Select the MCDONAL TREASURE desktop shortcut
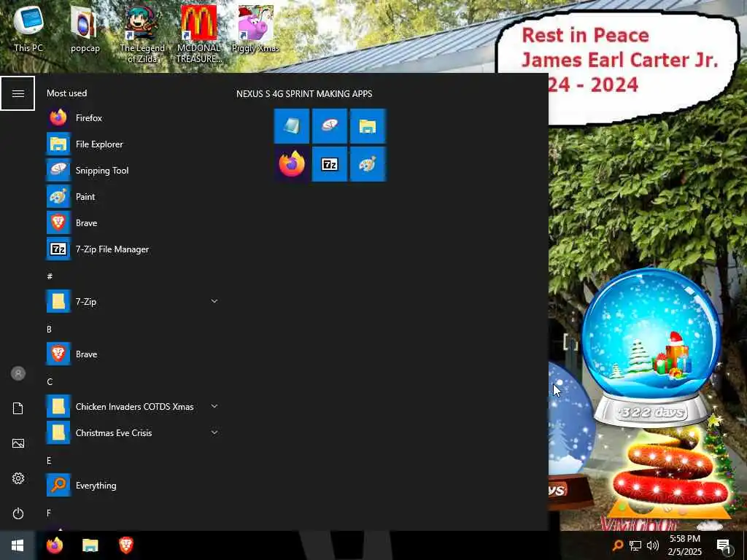The image size is (747, 560). tap(198, 34)
